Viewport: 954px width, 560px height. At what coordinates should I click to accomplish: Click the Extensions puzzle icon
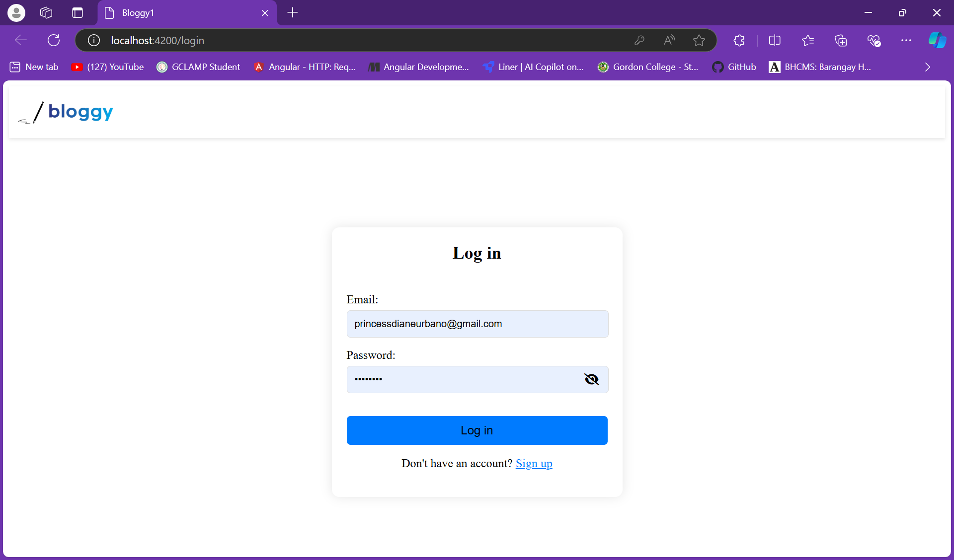click(x=739, y=40)
